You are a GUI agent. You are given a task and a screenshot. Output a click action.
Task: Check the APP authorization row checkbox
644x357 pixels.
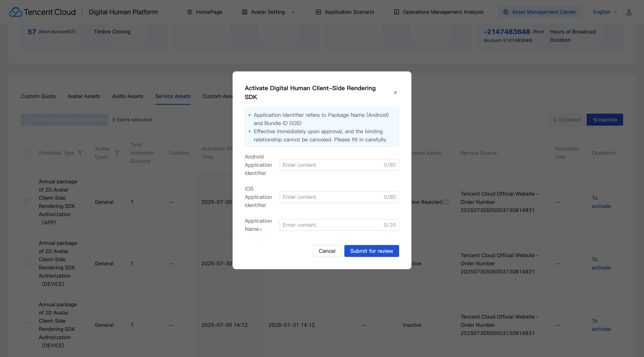point(27,202)
